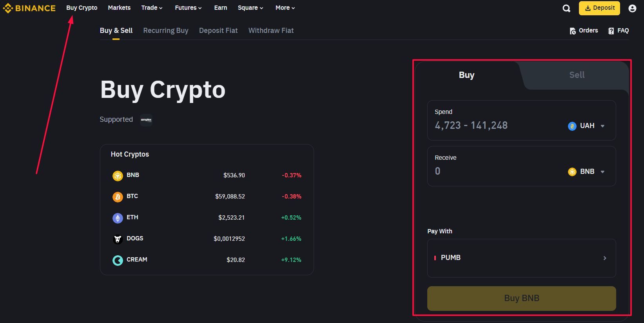
Task: Click the Buy BNB button
Action: pyautogui.click(x=521, y=298)
